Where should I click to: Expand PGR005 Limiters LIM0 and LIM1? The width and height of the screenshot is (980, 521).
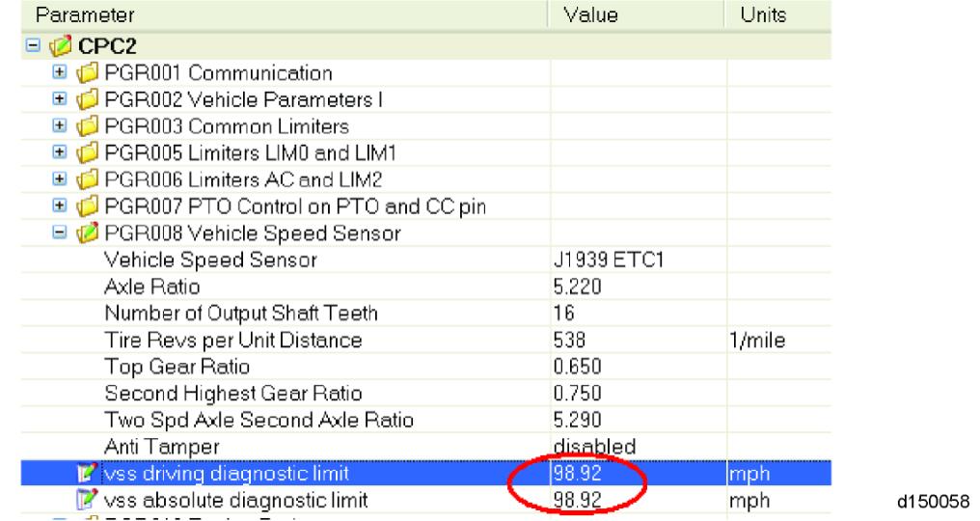60,152
